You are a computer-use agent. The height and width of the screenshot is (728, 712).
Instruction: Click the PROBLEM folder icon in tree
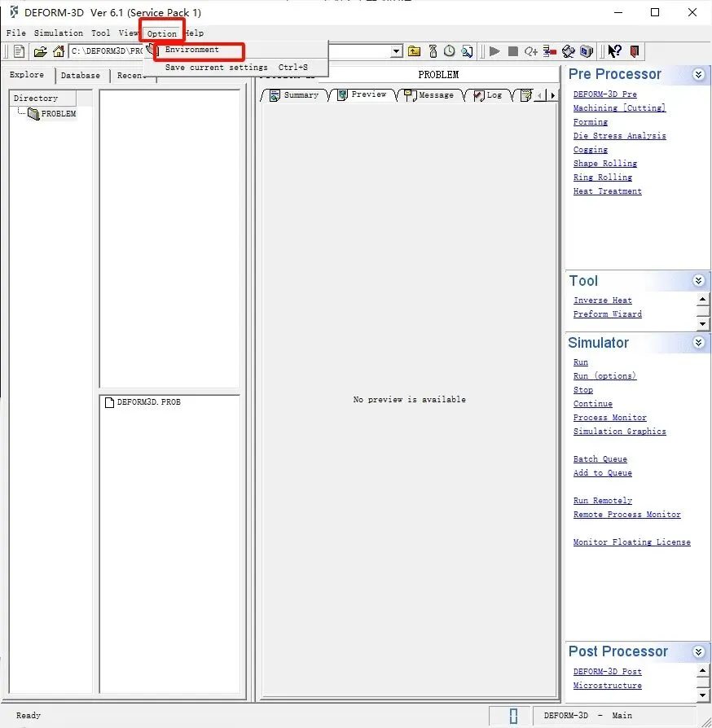click(x=33, y=114)
